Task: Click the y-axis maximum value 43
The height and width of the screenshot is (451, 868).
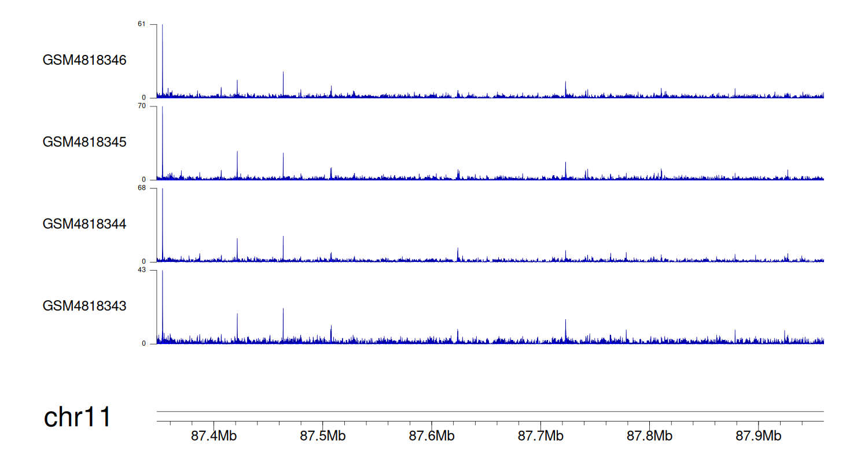Action: click(x=142, y=270)
